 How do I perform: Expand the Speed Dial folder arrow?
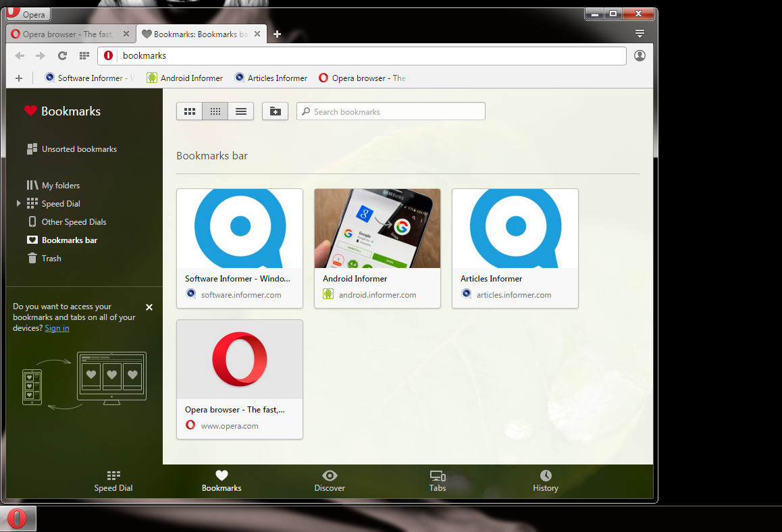pyautogui.click(x=18, y=203)
